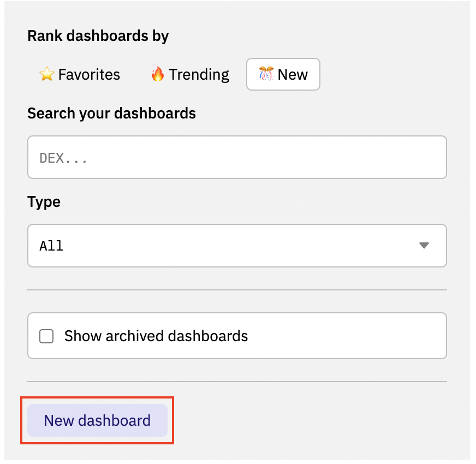Viewport: 476px width, 464px height.
Task: Click the 'Rank dashboards by' heading
Action: [x=98, y=36]
